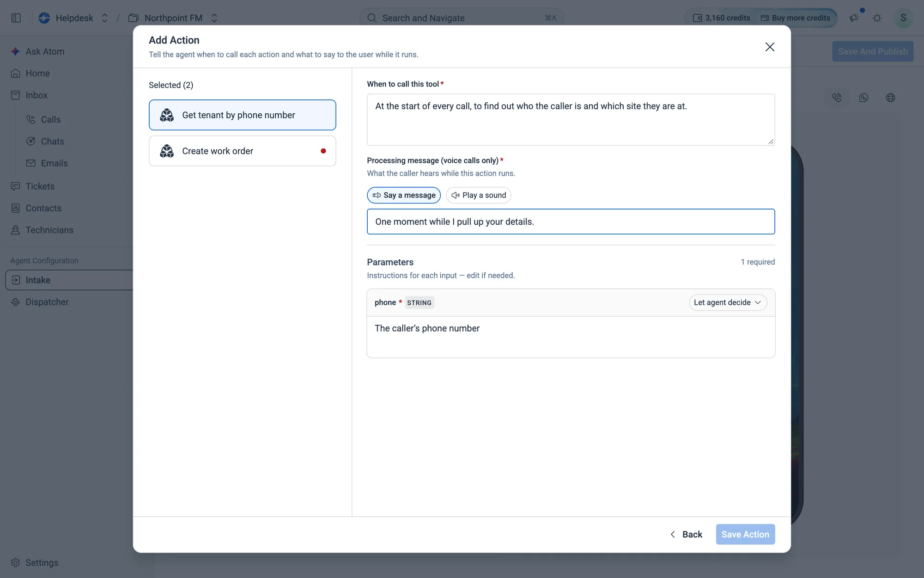Click Buy more credits
The height and width of the screenshot is (578, 924).
(x=795, y=18)
